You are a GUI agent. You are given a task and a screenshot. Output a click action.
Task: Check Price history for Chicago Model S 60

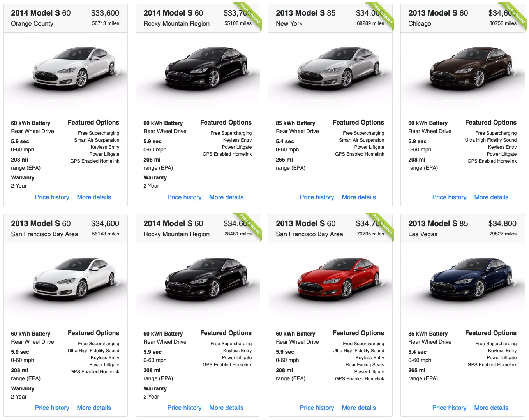[449, 197]
